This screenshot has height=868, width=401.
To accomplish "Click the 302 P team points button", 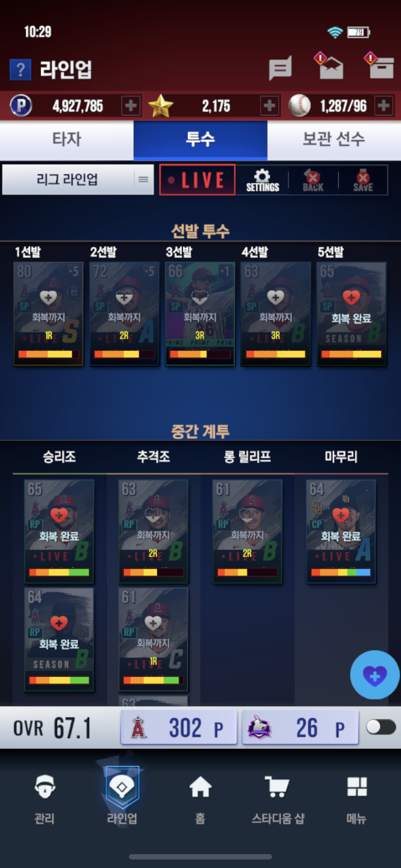I will [179, 727].
